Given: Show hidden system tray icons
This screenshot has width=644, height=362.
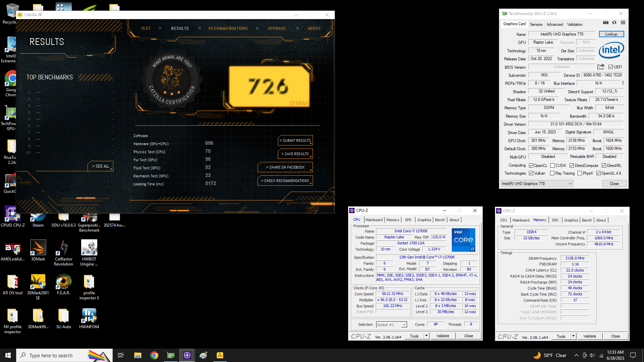Looking at the screenshot, I should tap(576, 355).
